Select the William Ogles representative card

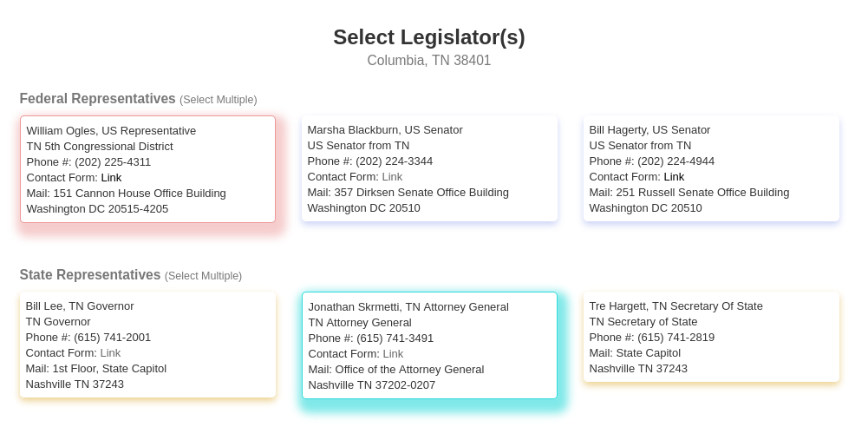[x=147, y=169]
